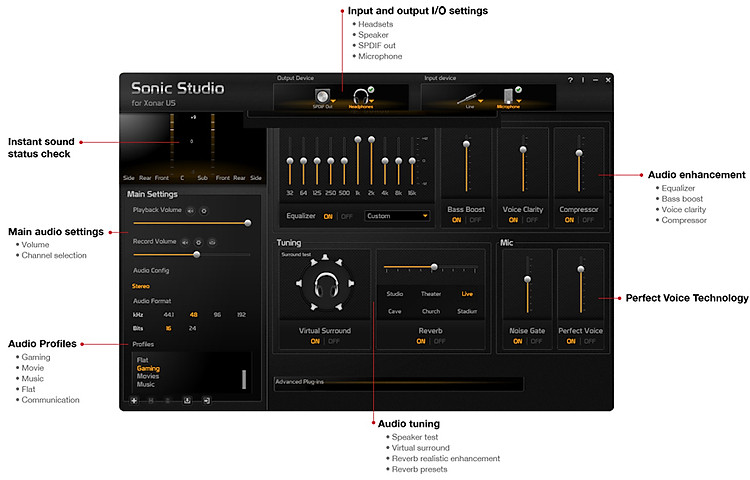Choose Headphones as the output device
750x480 pixels.
(360, 96)
